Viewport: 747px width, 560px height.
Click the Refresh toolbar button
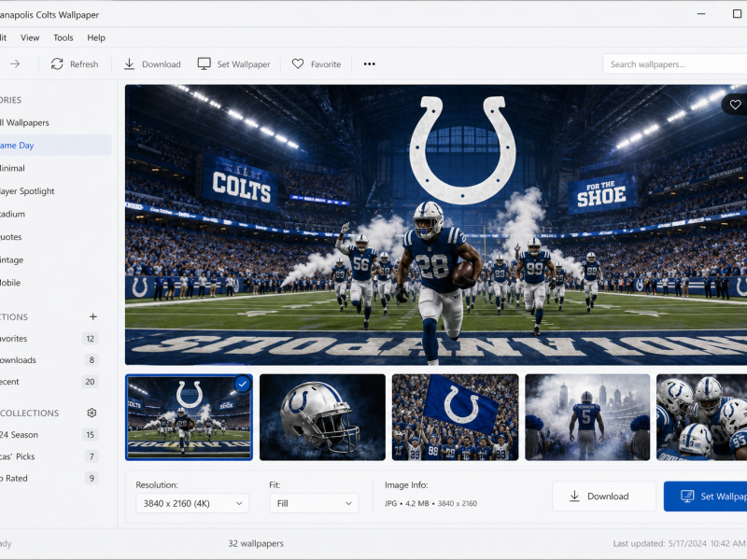75,63
